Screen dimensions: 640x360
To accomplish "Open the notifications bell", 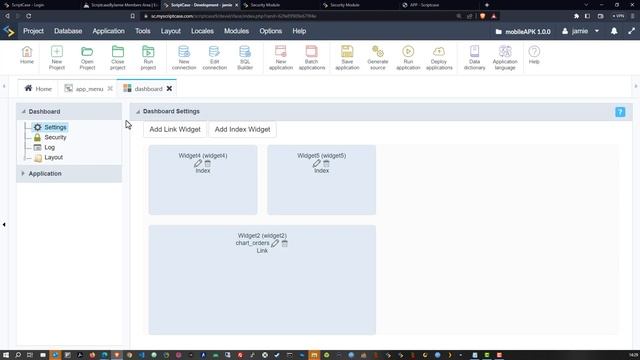I will [x=614, y=31].
